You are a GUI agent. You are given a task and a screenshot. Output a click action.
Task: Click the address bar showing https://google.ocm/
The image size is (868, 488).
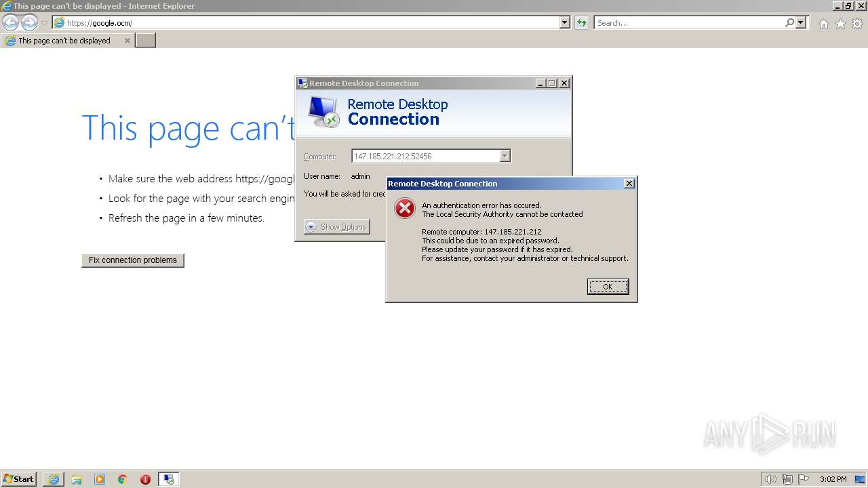tap(312, 22)
